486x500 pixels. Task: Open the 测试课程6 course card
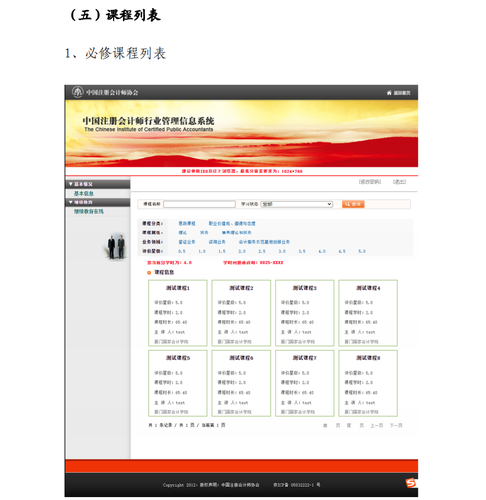click(241, 383)
